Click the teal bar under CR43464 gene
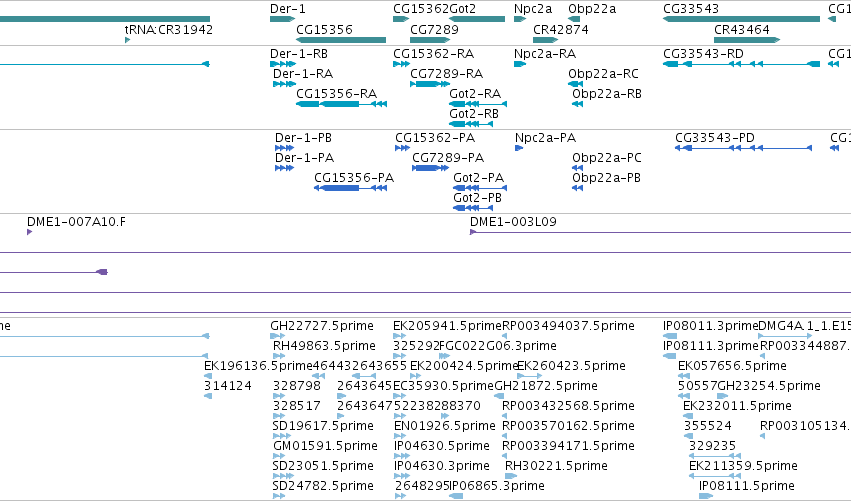This screenshot has height=501, width=851. click(747, 40)
